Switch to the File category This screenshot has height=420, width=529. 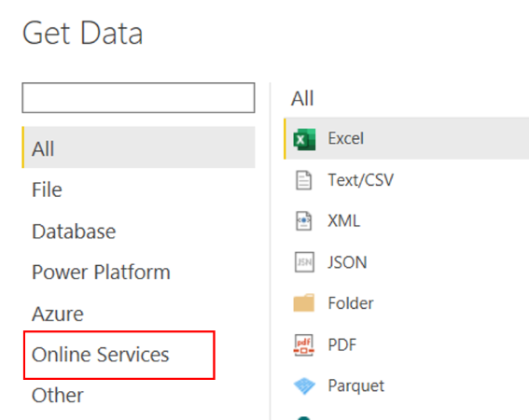pos(47,189)
